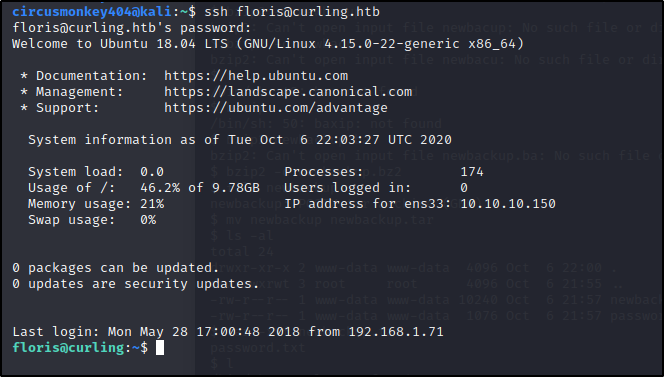Click the Users logged in count
The height and width of the screenshot is (377, 664).
click(464, 188)
